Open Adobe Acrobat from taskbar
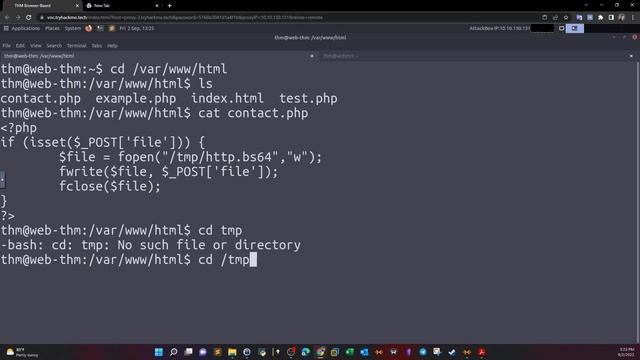The width and height of the screenshot is (640, 360). tap(482, 352)
